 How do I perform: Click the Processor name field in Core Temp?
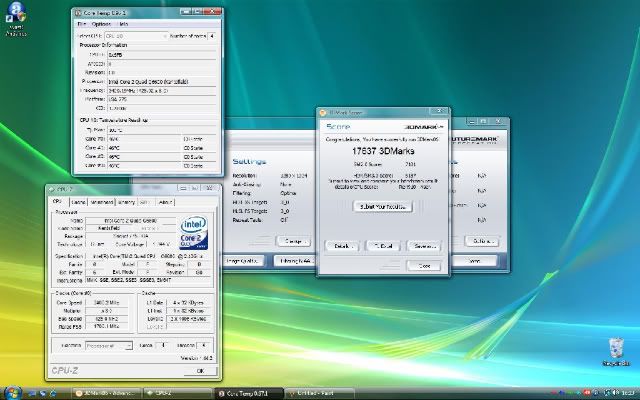coord(162,82)
